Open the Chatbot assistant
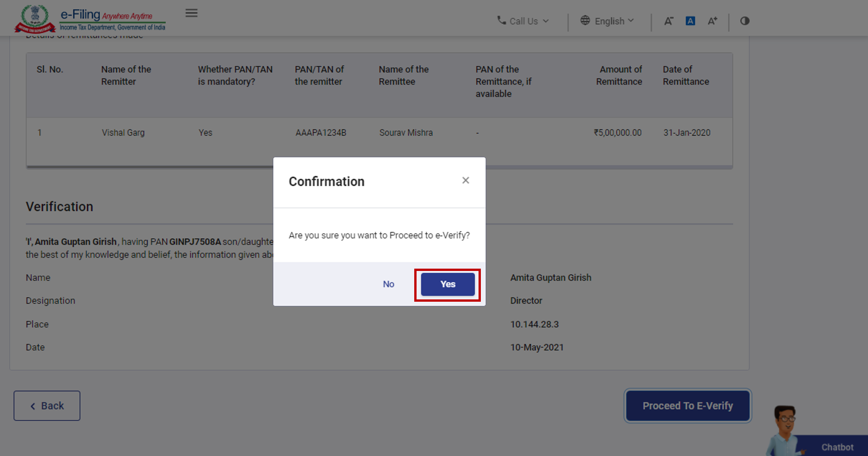Viewport: 868px width, 456px height. tap(837, 446)
